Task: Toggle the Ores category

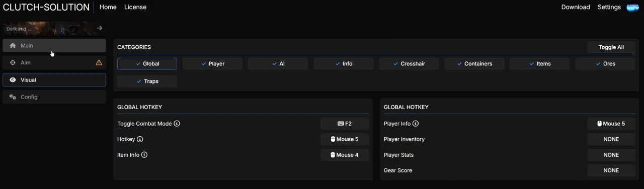Action: pyautogui.click(x=605, y=64)
